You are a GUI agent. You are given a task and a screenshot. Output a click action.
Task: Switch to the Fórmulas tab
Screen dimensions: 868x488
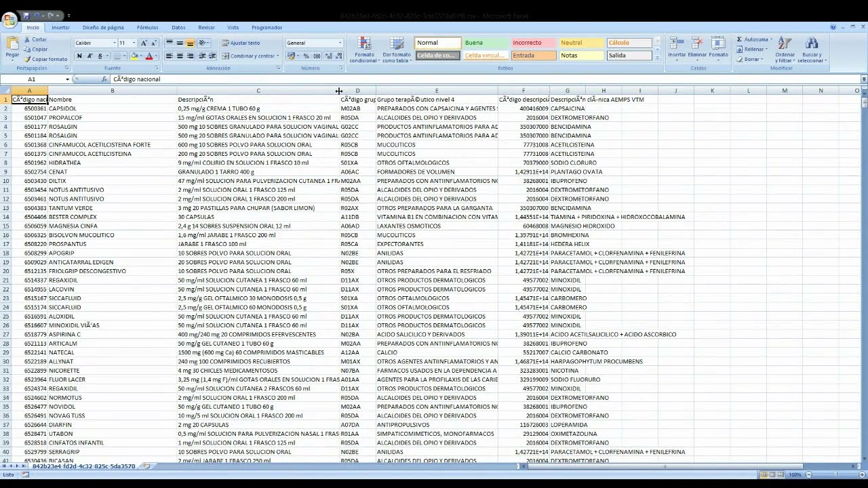point(147,28)
